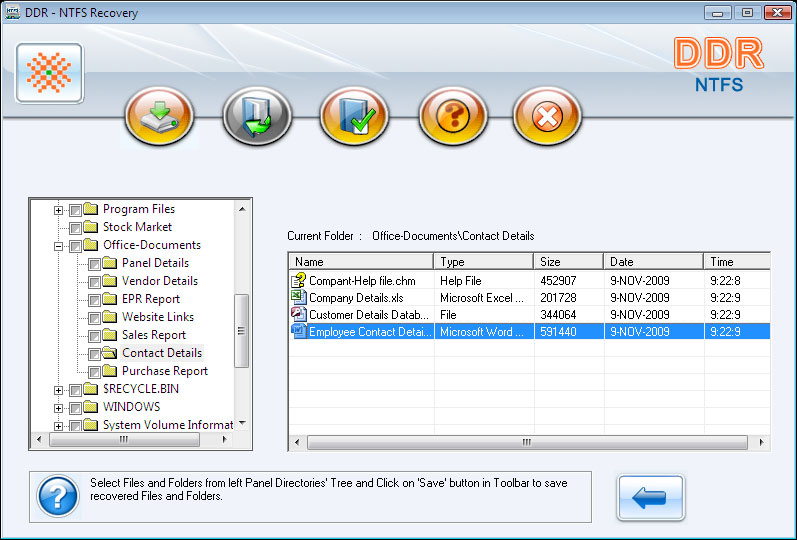Tick the Contact Details checkbox

pyautogui.click(x=94, y=354)
